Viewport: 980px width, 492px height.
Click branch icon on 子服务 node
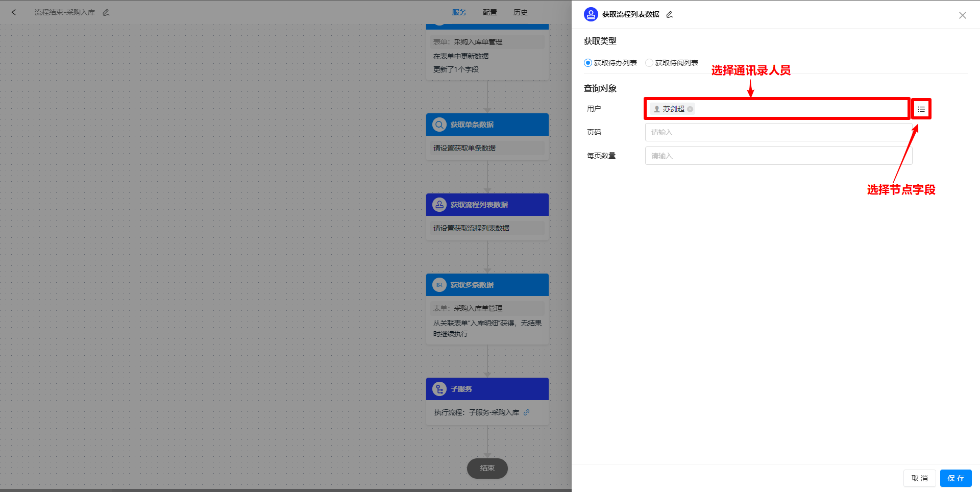tap(439, 388)
